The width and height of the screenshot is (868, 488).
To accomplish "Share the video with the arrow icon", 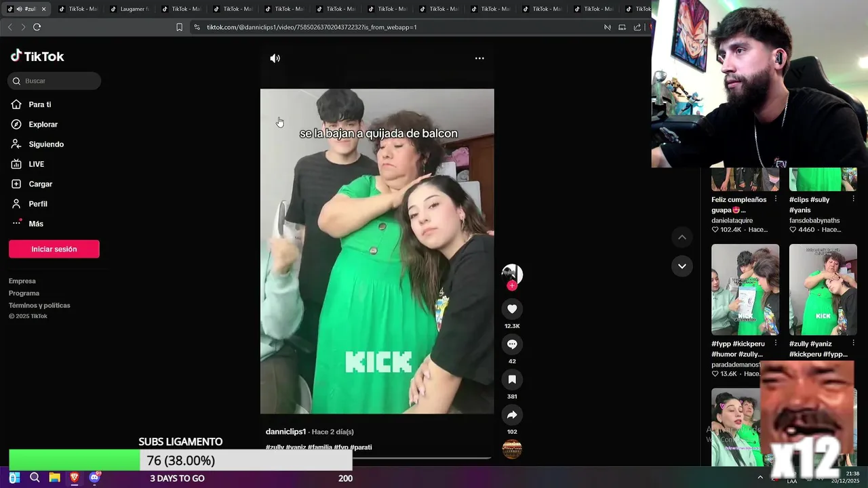I will tap(512, 415).
